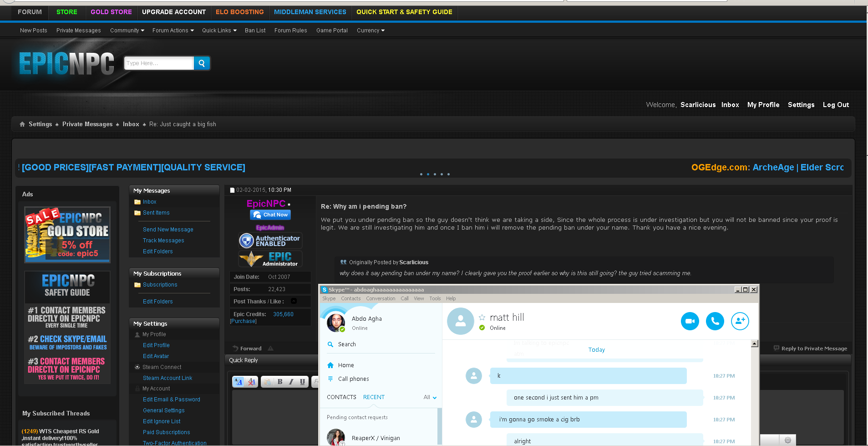Click the OGEdge.com ArcheAge banner link
This screenshot has width=868, height=446.
click(767, 167)
